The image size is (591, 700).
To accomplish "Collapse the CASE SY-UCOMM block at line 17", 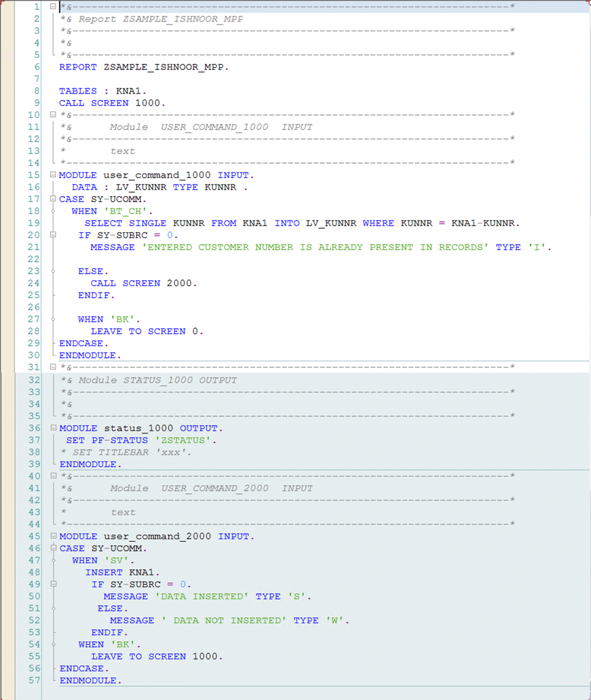I will pos(53,199).
